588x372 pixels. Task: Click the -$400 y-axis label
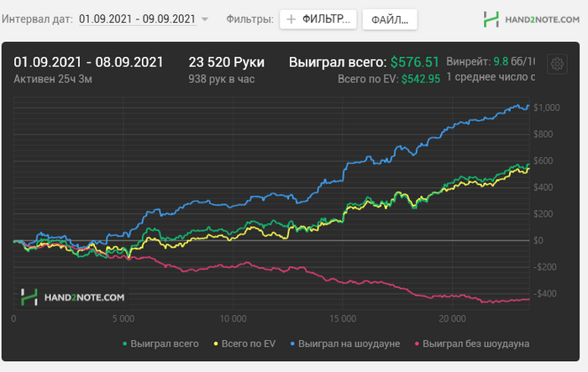click(x=545, y=294)
